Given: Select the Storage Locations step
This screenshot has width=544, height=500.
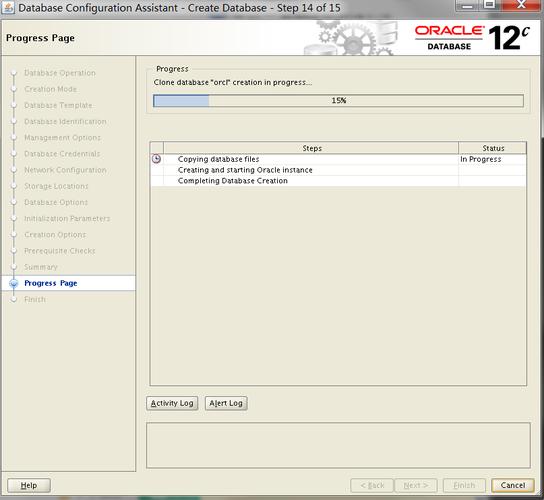Looking at the screenshot, I should coord(56,186).
